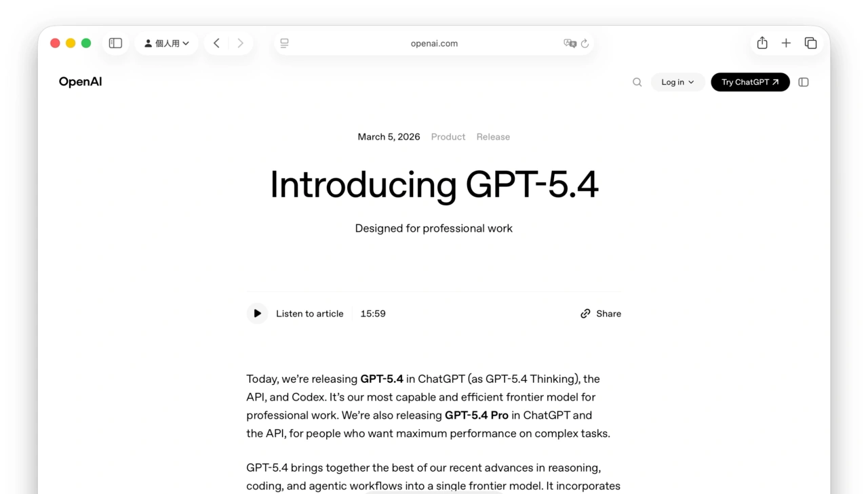This screenshot has height=494, width=868.
Task: Select the Product category label
Action: 448,136
